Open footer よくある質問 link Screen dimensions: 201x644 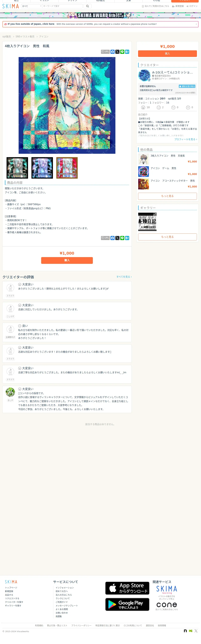[x=62, y=609]
